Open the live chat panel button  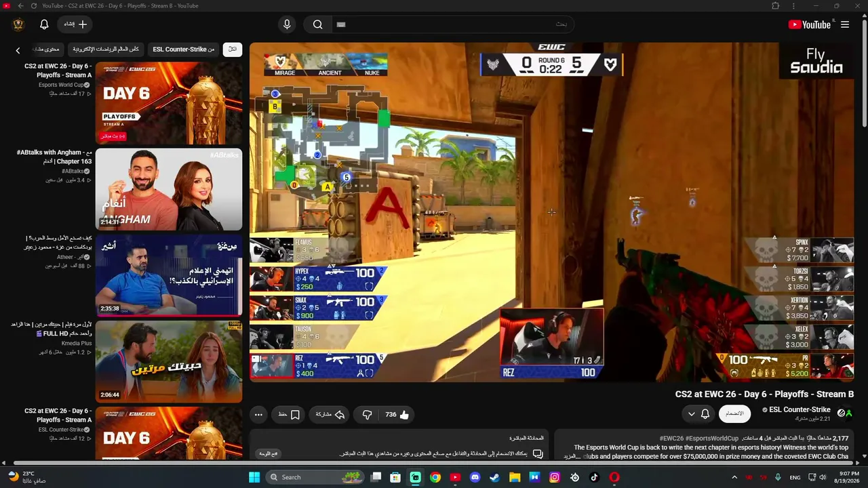tap(268, 453)
